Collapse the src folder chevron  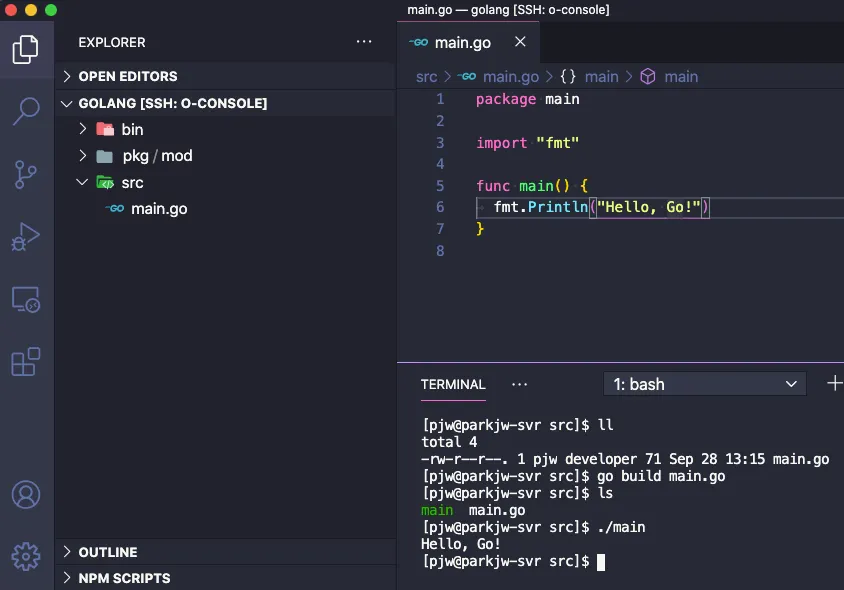click(x=82, y=182)
